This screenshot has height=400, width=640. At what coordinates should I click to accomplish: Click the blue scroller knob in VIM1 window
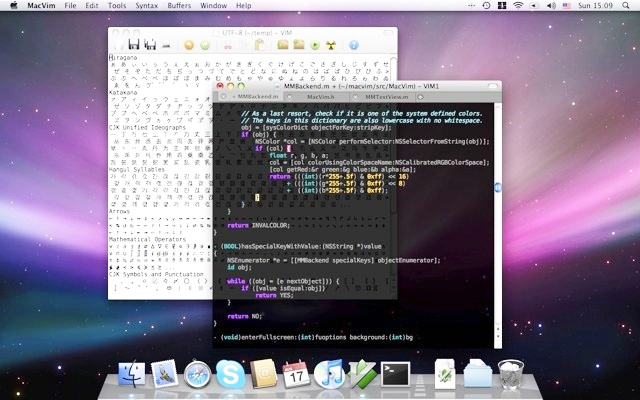tap(498, 187)
